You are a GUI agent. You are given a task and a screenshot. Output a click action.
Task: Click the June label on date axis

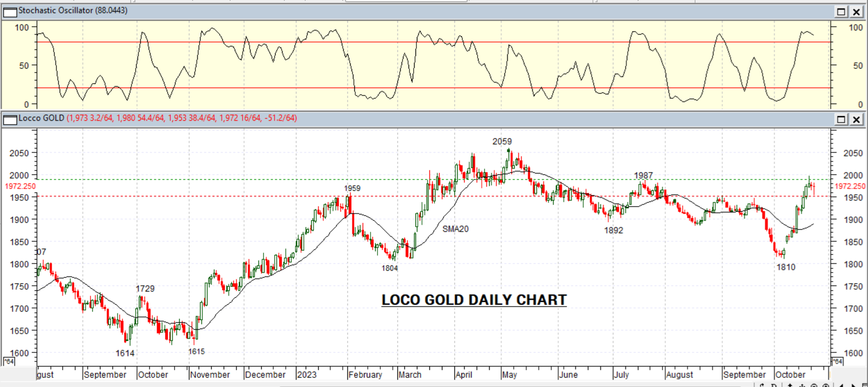(568, 375)
